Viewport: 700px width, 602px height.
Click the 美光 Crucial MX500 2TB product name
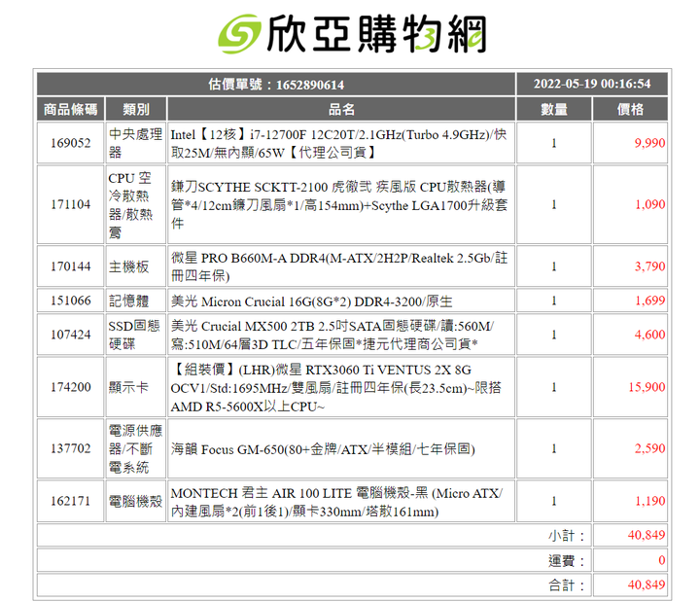(x=332, y=335)
